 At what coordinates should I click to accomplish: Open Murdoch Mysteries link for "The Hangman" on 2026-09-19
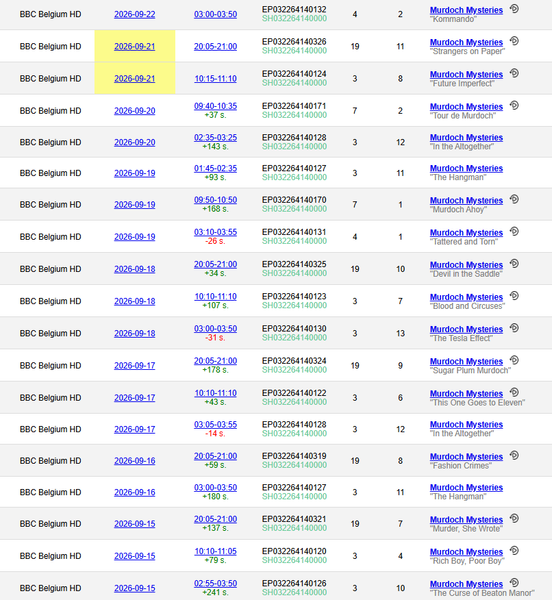pyautogui.click(x=466, y=168)
